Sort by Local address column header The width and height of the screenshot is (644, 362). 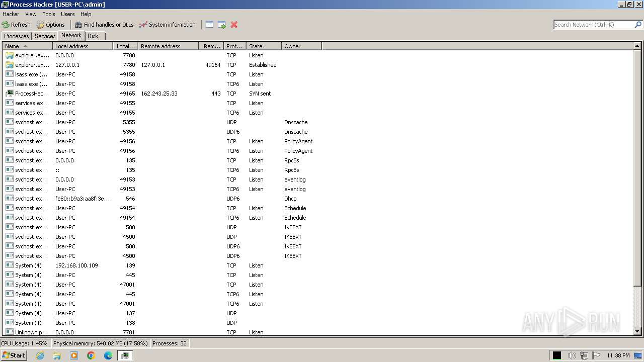(x=83, y=46)
